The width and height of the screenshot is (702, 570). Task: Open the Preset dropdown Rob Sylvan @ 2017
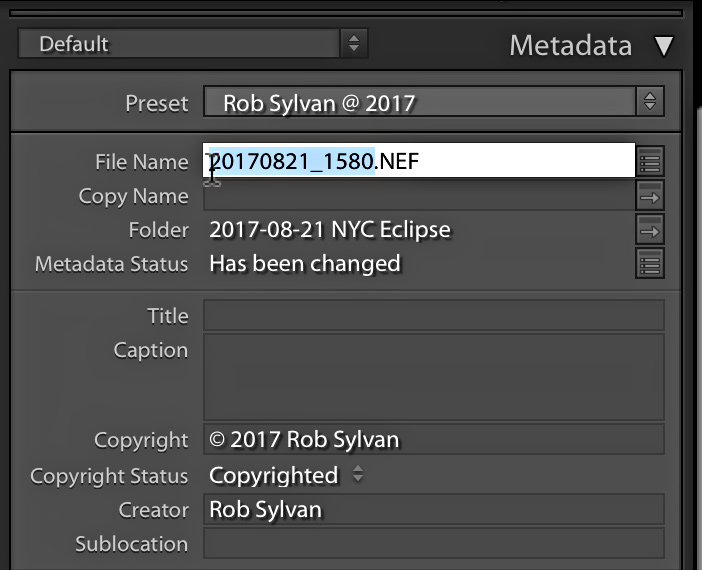(433, 102)
